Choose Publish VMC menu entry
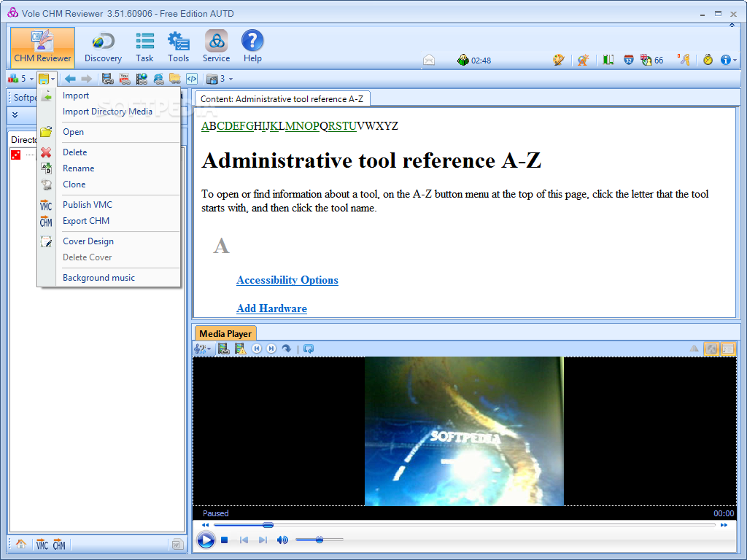The width and height of the screenshot is (747, 560). click(x=88, y=205)
